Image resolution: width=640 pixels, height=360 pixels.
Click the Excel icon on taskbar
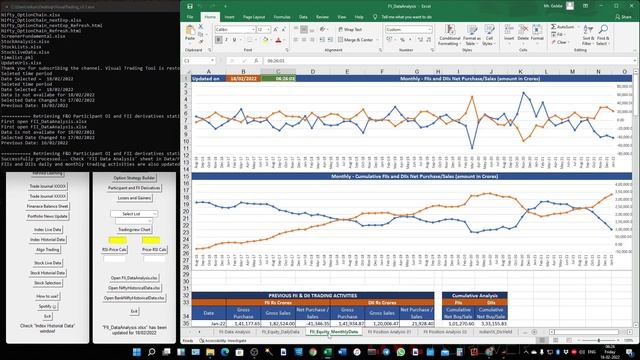click(327, 352)
